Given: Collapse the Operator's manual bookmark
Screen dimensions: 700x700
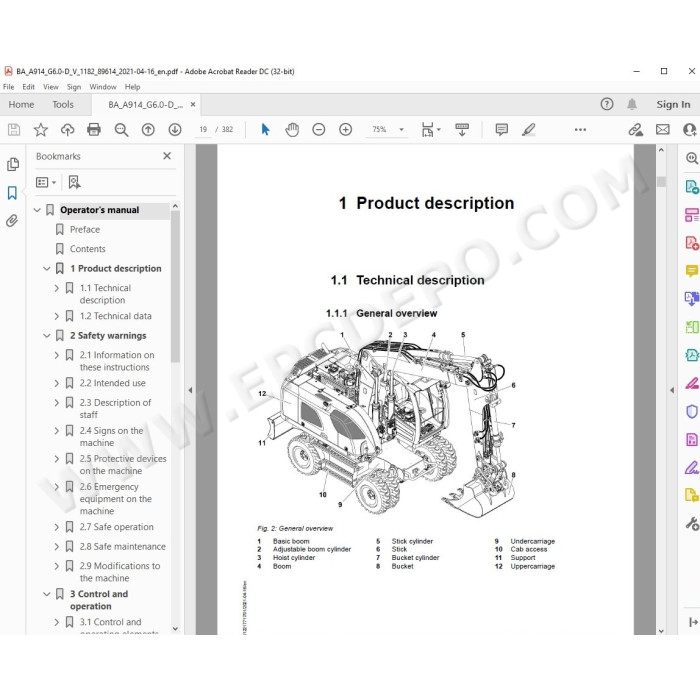Looking at the screenshot, I should coord(37,210).
